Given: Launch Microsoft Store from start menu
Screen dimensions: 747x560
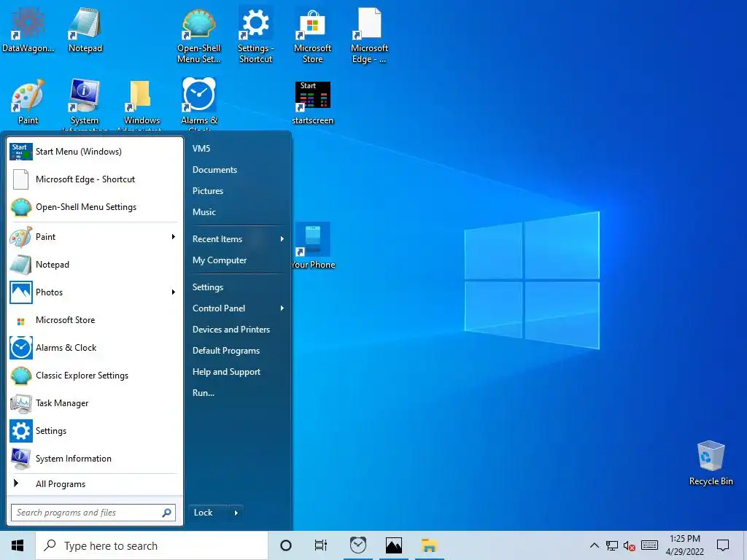Looking at the screenshot, I should [94, 320].
